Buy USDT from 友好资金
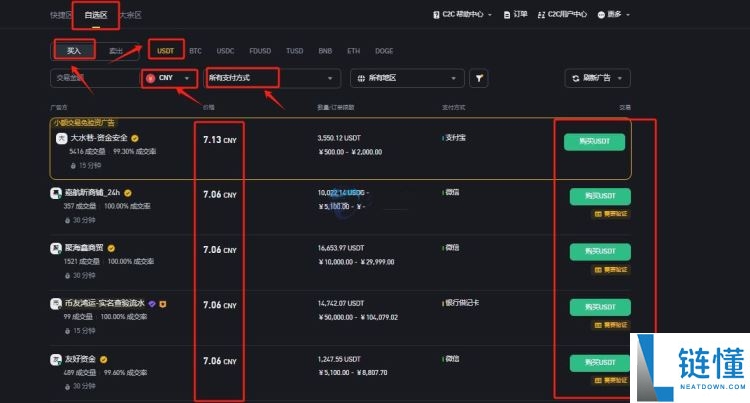The width and height of the screenshot is (750, 403). [600, 363]
